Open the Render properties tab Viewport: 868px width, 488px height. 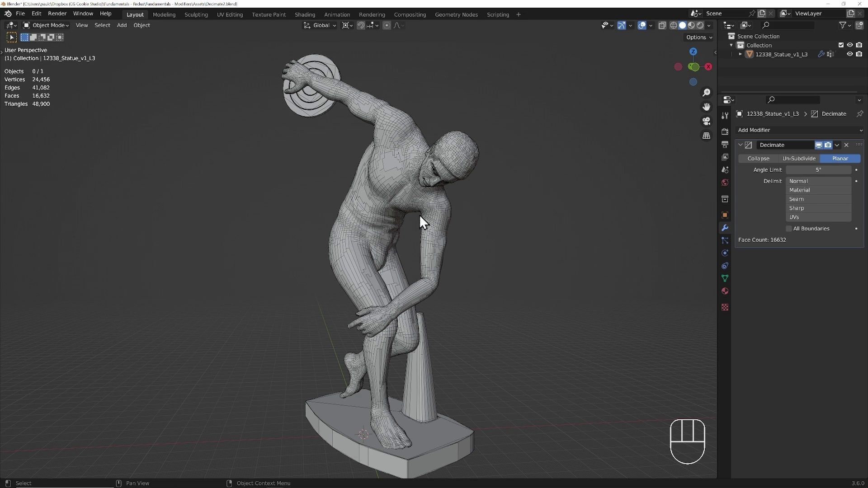(x=725, y=131)
